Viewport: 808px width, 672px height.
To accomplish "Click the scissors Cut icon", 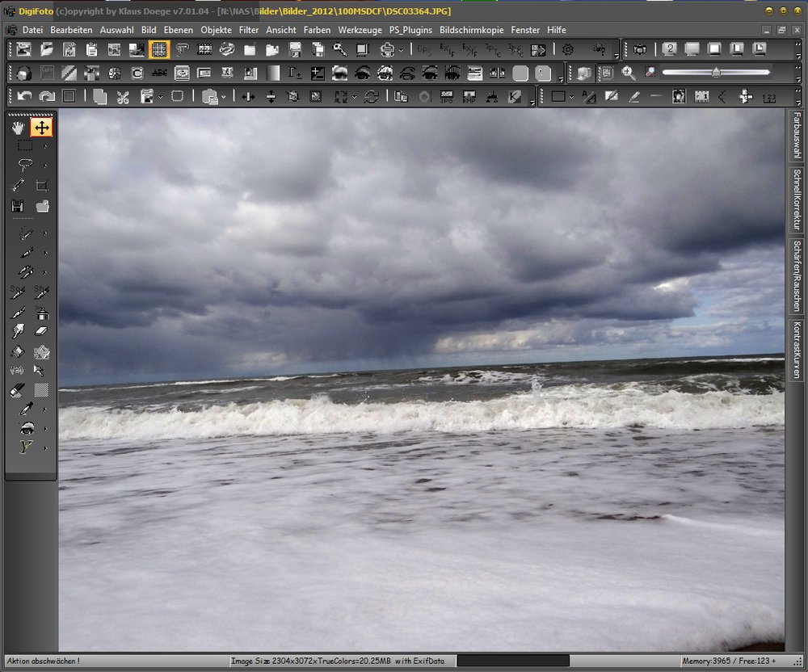I will 123,97.
